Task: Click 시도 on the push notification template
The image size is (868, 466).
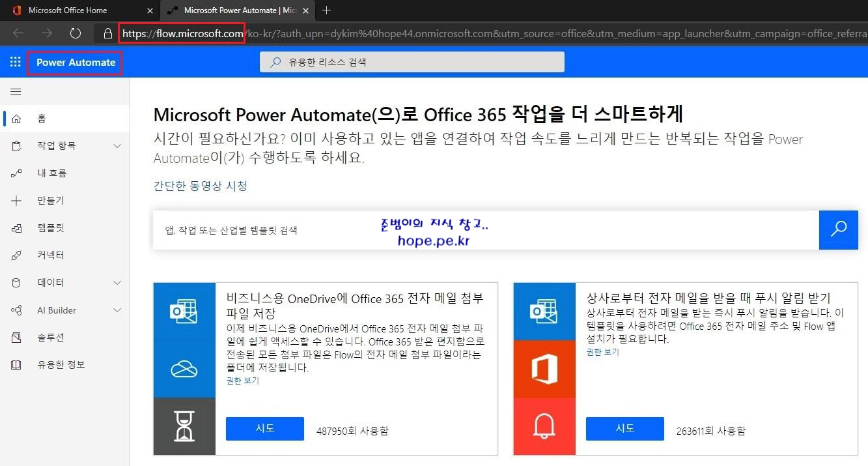Action: click(625, 429)
